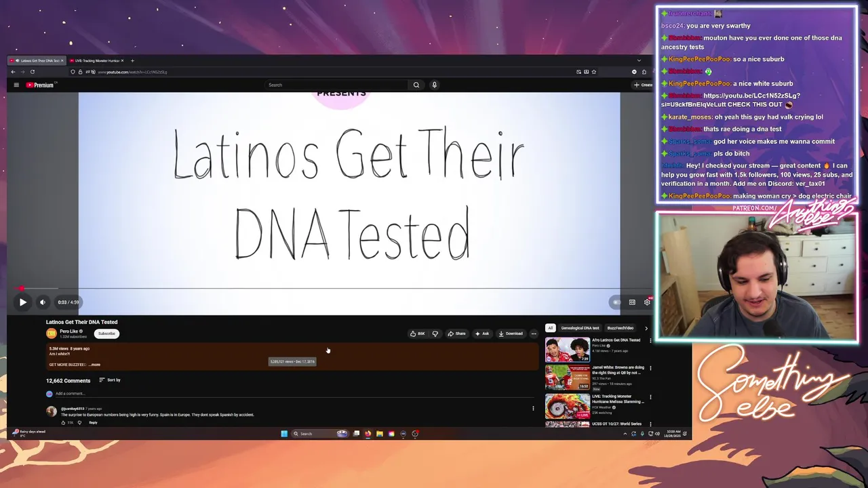868x488 pixels.
Task: Open menu for LIVE Tracking Monster Hurricane video
Action: (x=650, y=397)
